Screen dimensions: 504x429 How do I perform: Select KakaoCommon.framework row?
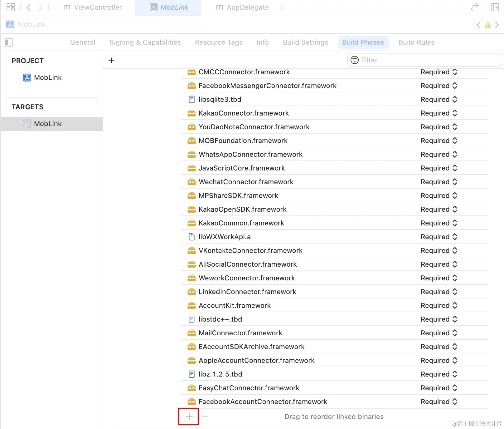(334, 223)
